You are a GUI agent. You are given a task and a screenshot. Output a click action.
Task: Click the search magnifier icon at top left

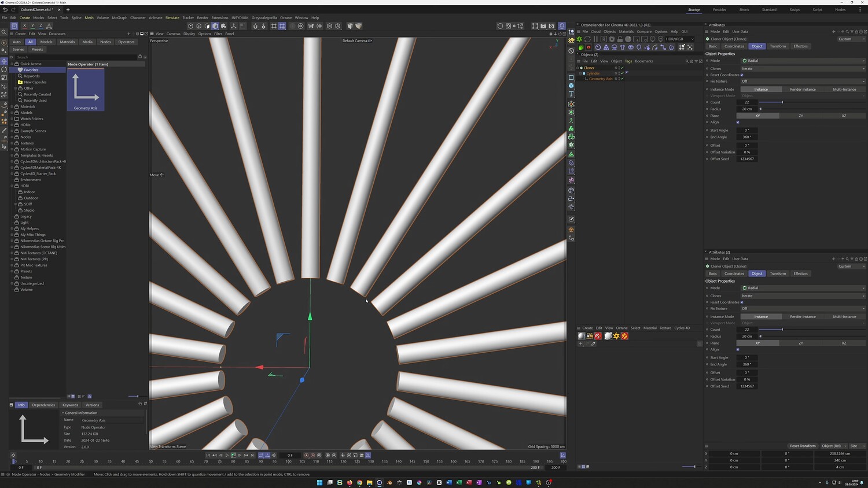point(4,32)
